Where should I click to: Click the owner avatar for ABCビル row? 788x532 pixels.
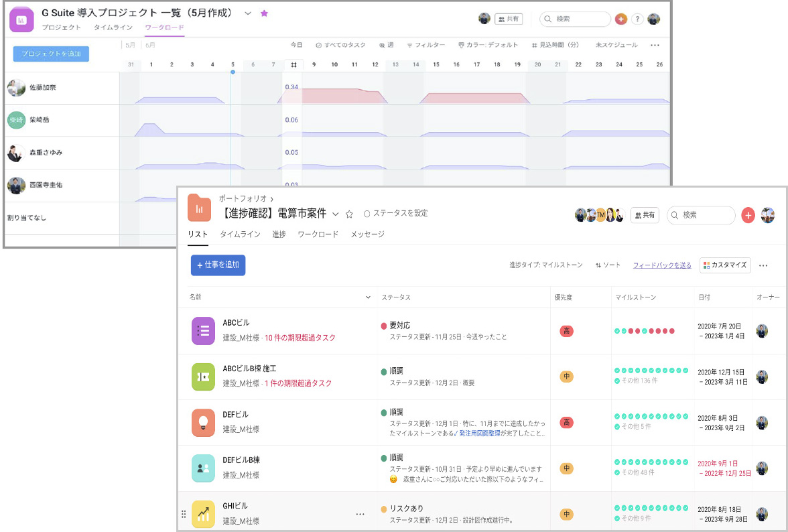point(762,331)
